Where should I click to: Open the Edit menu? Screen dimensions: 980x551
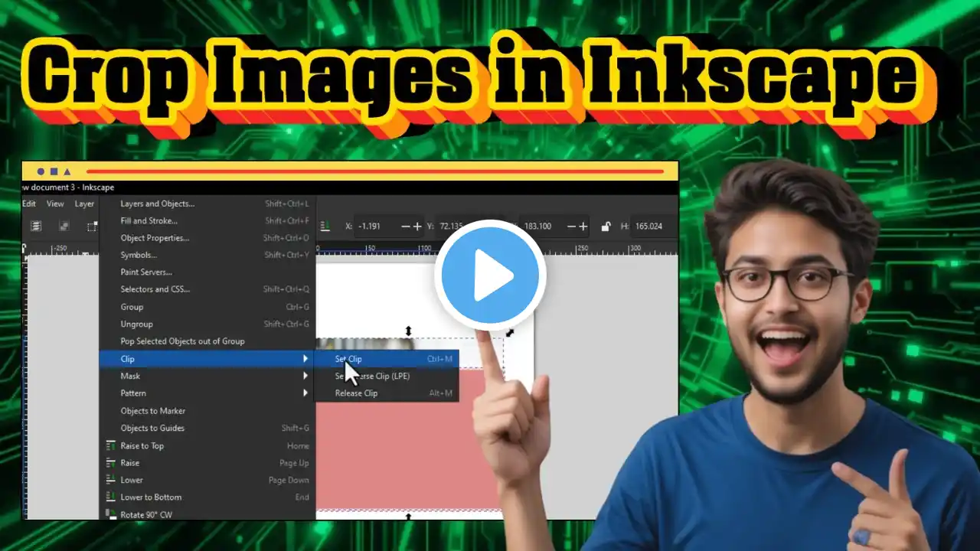pos(29,204)
